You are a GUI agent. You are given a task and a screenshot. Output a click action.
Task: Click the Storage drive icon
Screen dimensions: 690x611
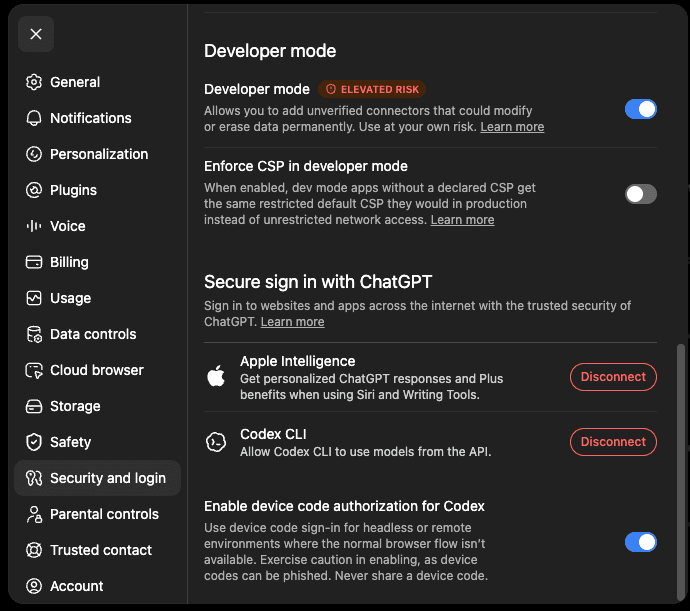click(34, 406)
